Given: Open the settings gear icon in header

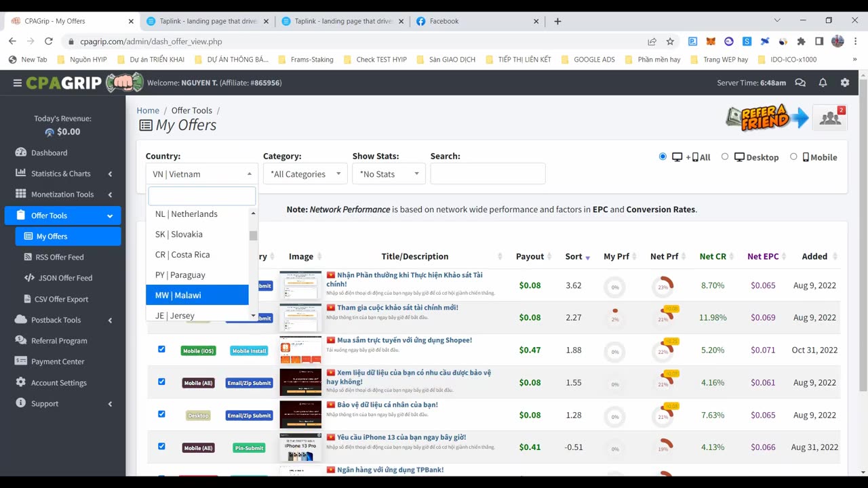Looking at the screenshot, I should [x=845, y=83].
